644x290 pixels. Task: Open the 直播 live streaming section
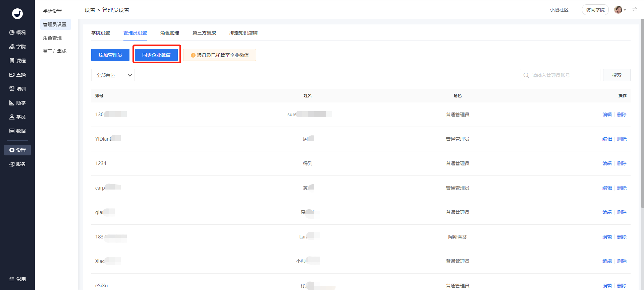click(17, 75)
